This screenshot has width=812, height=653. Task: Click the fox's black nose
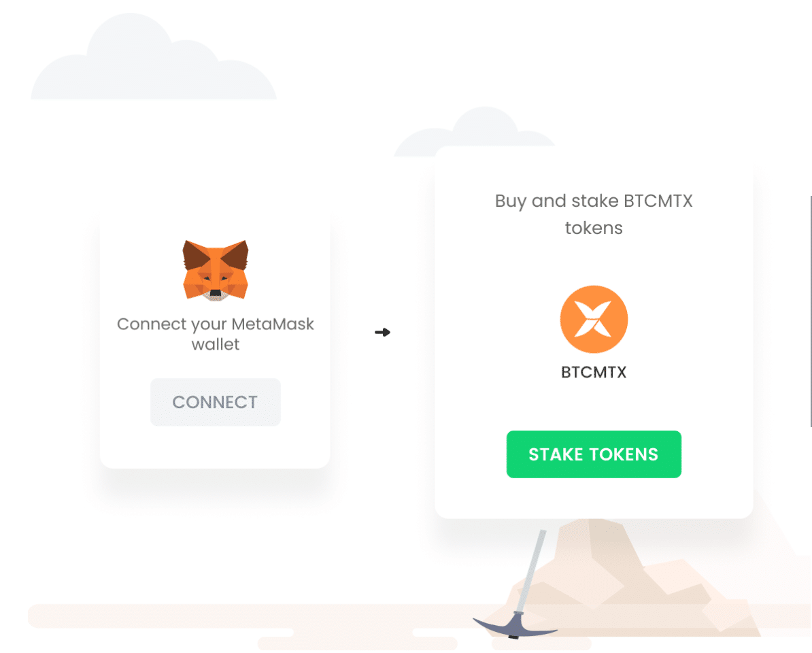click(x=216, y=293)
